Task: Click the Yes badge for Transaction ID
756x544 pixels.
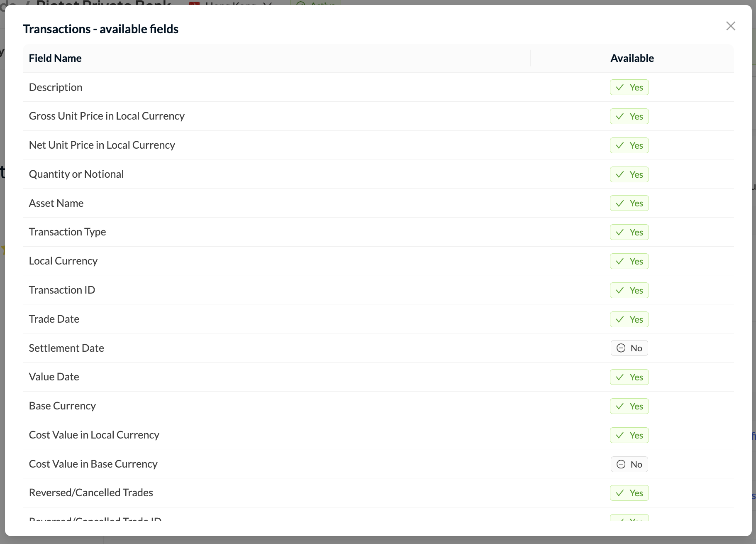Action: pyautogui.click(x=629, y=290)
